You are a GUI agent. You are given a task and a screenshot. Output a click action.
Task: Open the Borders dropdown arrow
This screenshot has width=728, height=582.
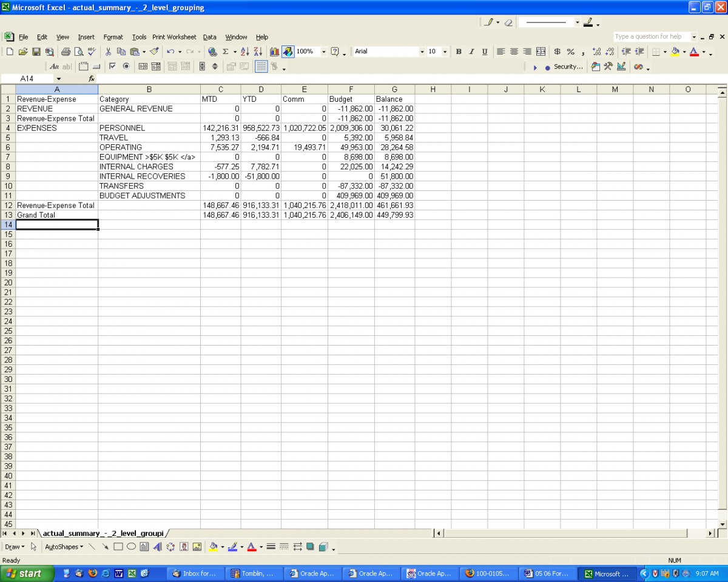pos(665,52)
